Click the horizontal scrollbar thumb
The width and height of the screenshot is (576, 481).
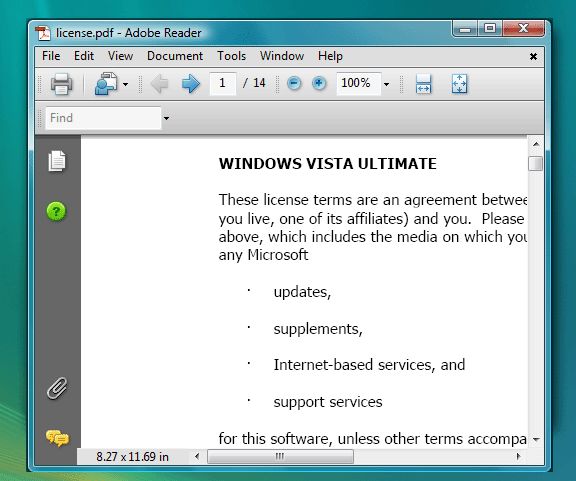tap(280, 456)
